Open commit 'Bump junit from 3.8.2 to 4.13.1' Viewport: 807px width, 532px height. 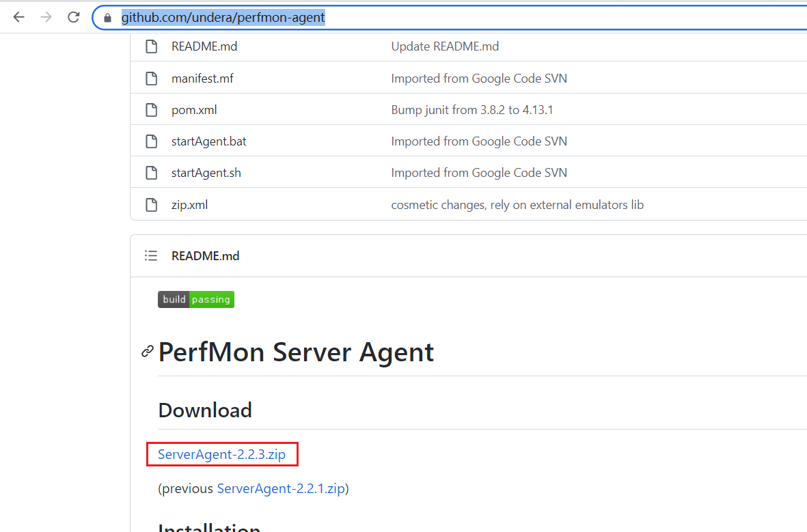point(471,110)
